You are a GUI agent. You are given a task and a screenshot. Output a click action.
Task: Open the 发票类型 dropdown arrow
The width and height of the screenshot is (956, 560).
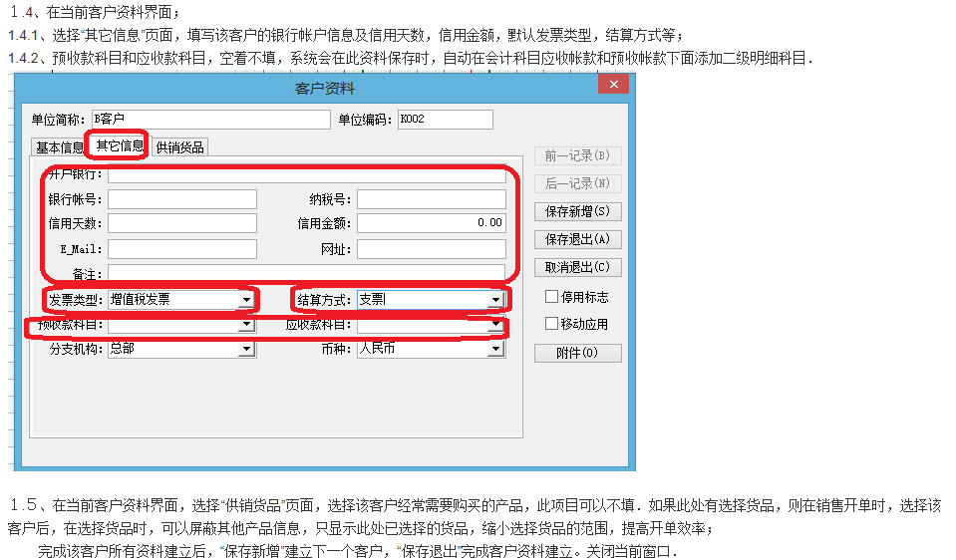point(246,300)
